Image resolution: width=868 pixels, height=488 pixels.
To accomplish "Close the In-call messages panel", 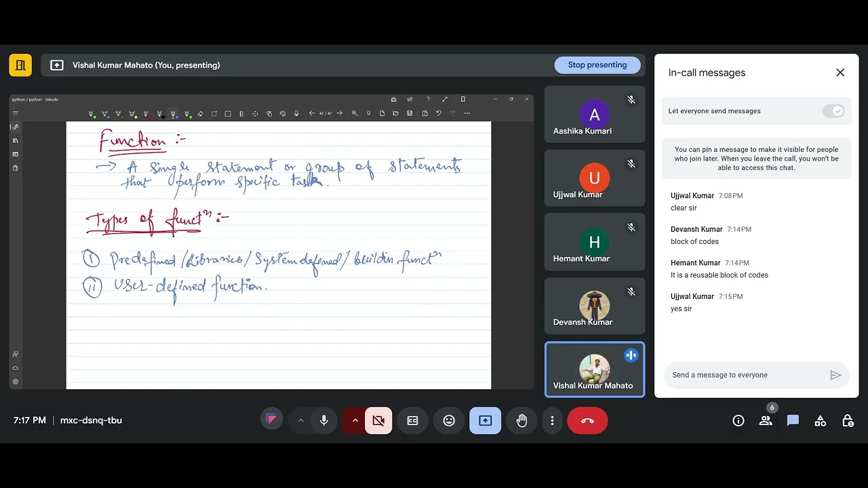I will tap(840, 73).
